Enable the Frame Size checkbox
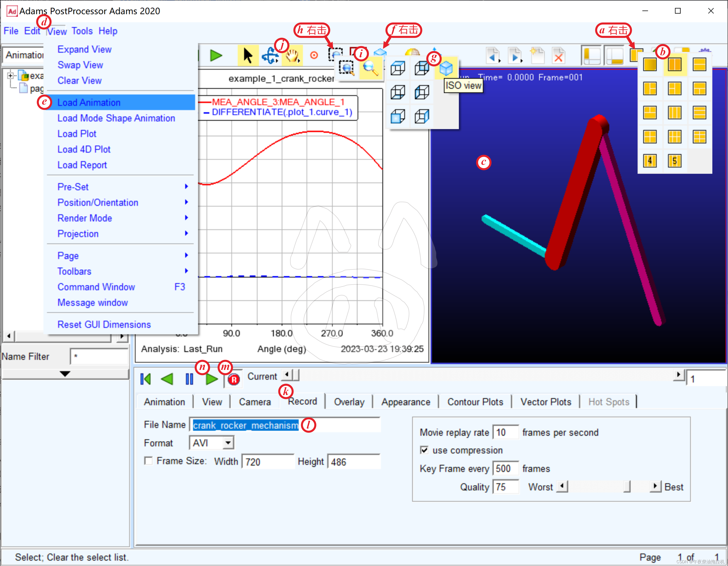Screen dimensions: 728x566 (x=148, y=461)
